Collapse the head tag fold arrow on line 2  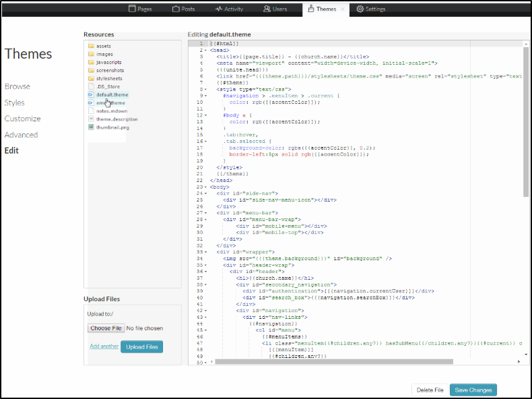coord(205,50)
